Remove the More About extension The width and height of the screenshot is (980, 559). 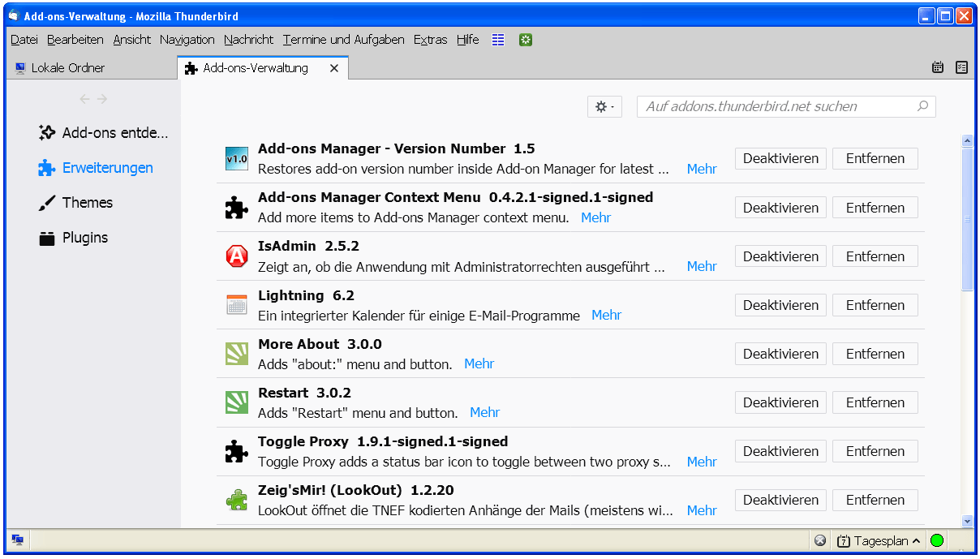point(875,354)
